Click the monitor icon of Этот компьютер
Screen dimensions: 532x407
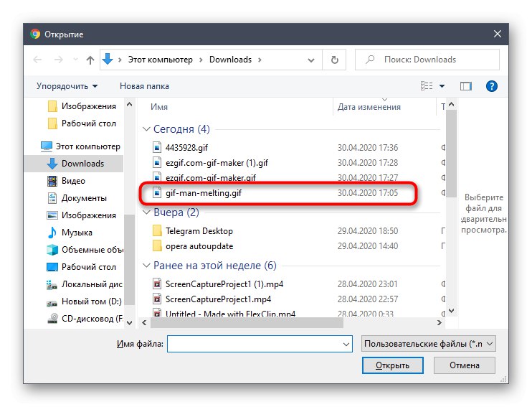47,146
